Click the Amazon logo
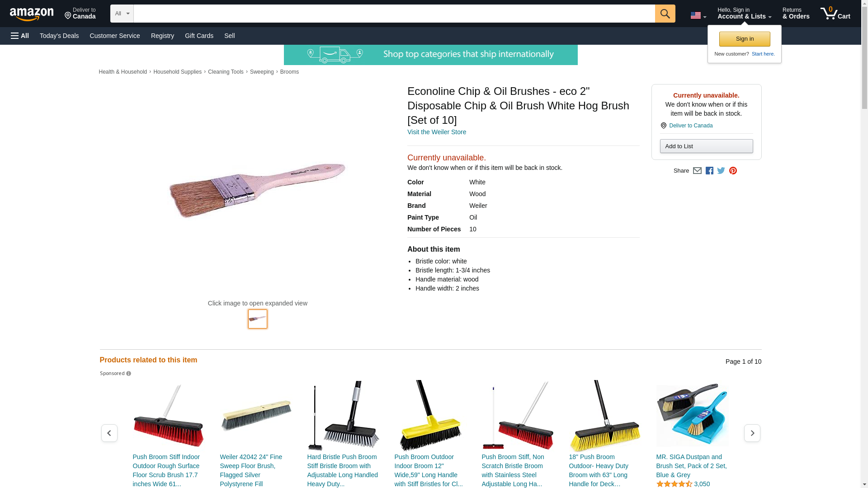The width and height of the screenshot is (868, 488). (x=32, y=14)
